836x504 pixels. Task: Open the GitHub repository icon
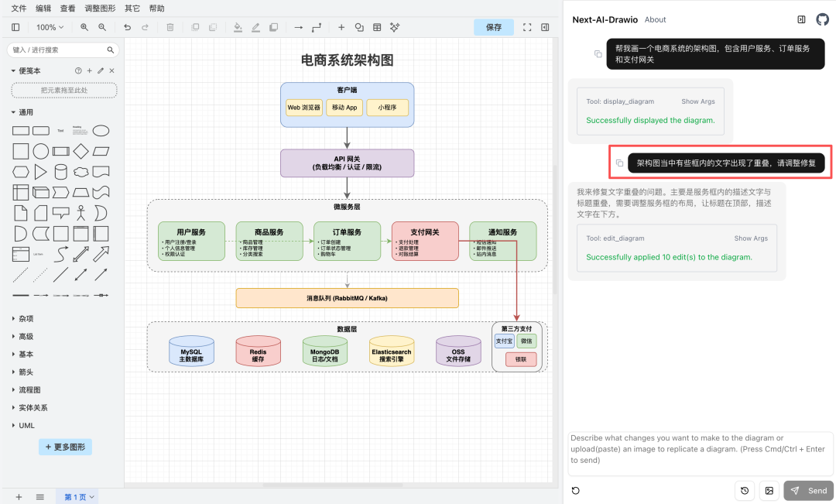(822, 19)
